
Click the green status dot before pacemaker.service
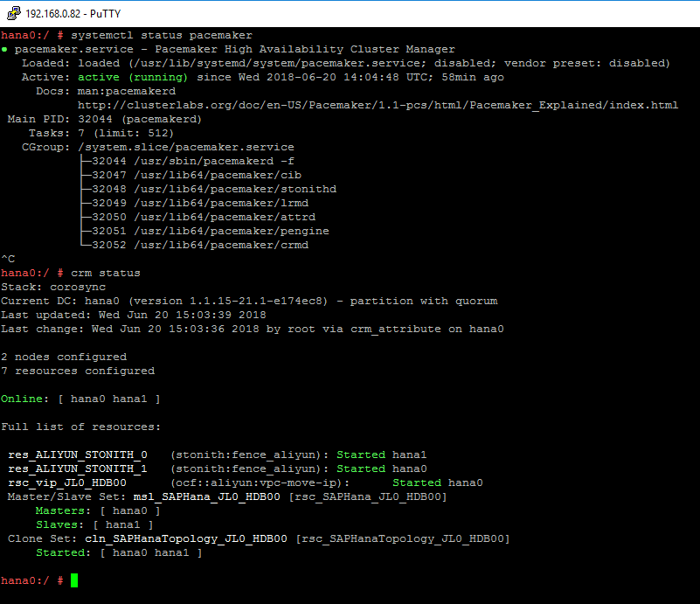click(4, 50)
